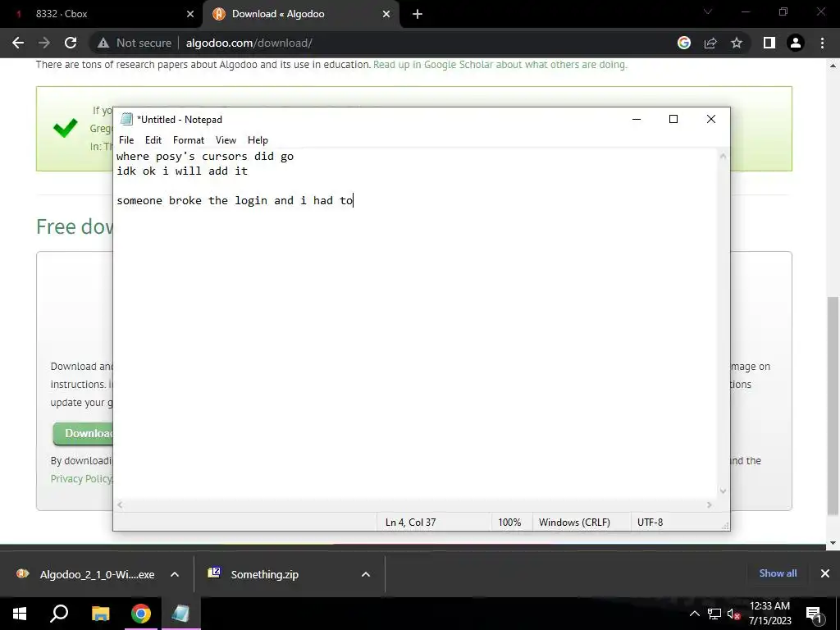Open Google icon in address bar

[x=684, y=43]
